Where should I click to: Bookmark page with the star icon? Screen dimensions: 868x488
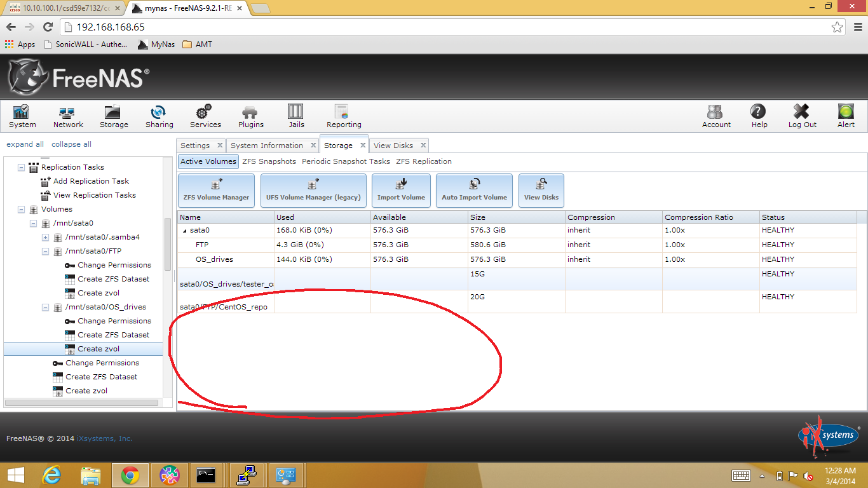(837, 27)
